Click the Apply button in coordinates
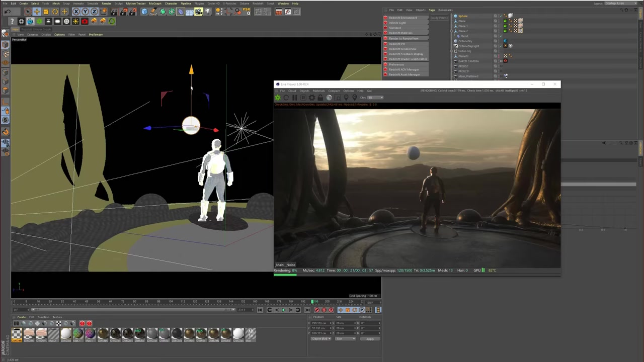The height and width of the screenshot is (362, 644). (x=370, y=339)
